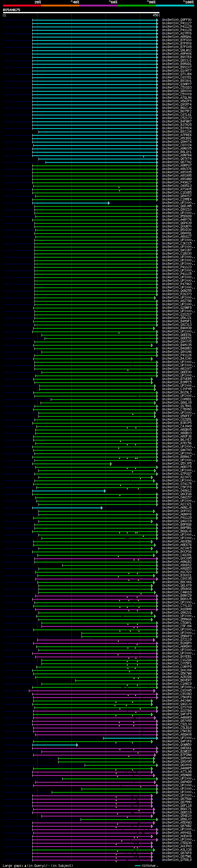Open hit UniRef100_P41127

pyautogui.click(x=176, y=23)
